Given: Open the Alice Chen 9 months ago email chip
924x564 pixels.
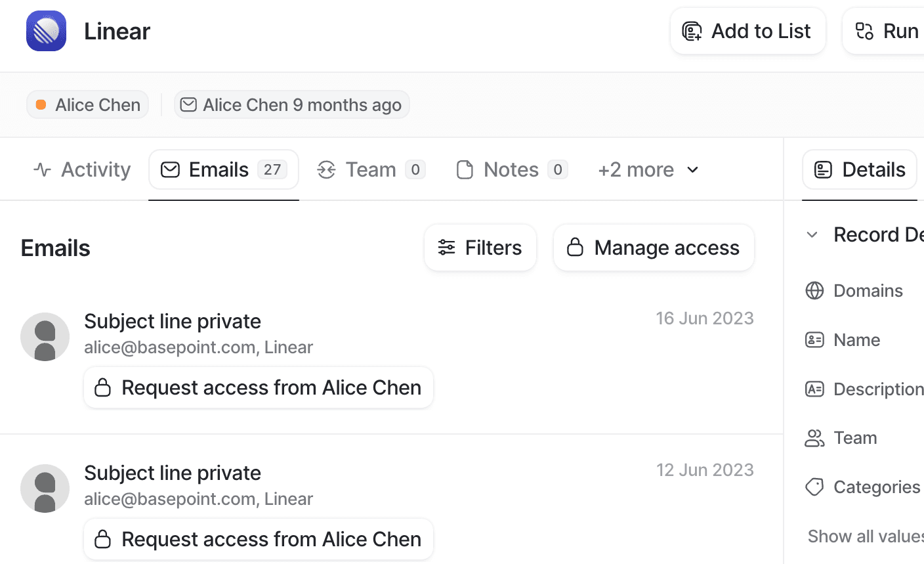Looking at the screenshot, I should pos(291,105).
